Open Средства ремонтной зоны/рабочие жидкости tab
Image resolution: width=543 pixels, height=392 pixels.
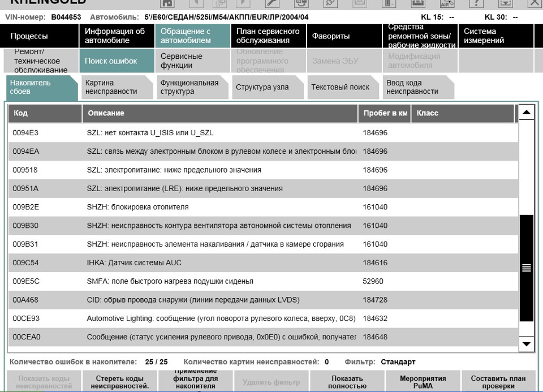point(420,36)
